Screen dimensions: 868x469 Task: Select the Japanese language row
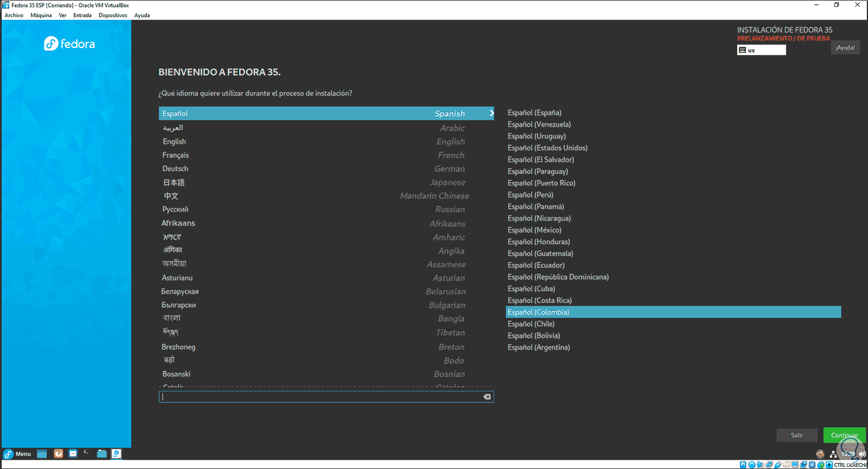pyautogui.click(x=326, y=182)
